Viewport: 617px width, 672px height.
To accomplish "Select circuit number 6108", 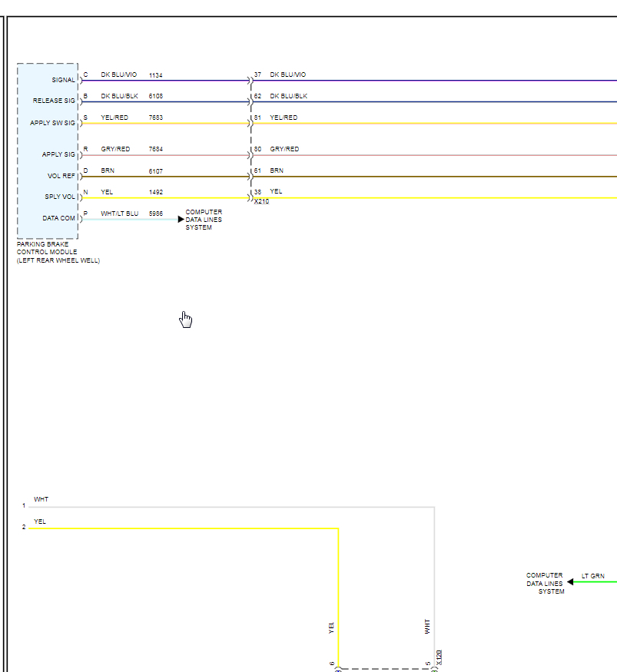I will tap(156, 96).
